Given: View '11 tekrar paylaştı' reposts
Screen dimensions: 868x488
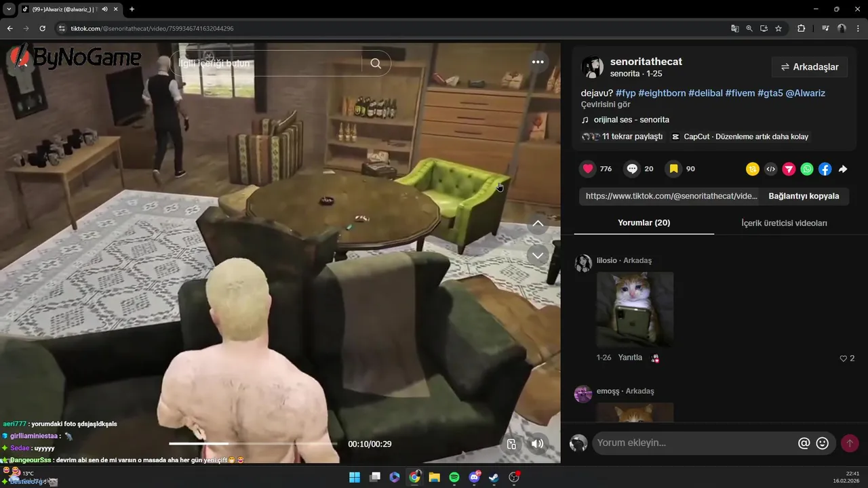Looking at the screenshot, I should pos(622,136).
